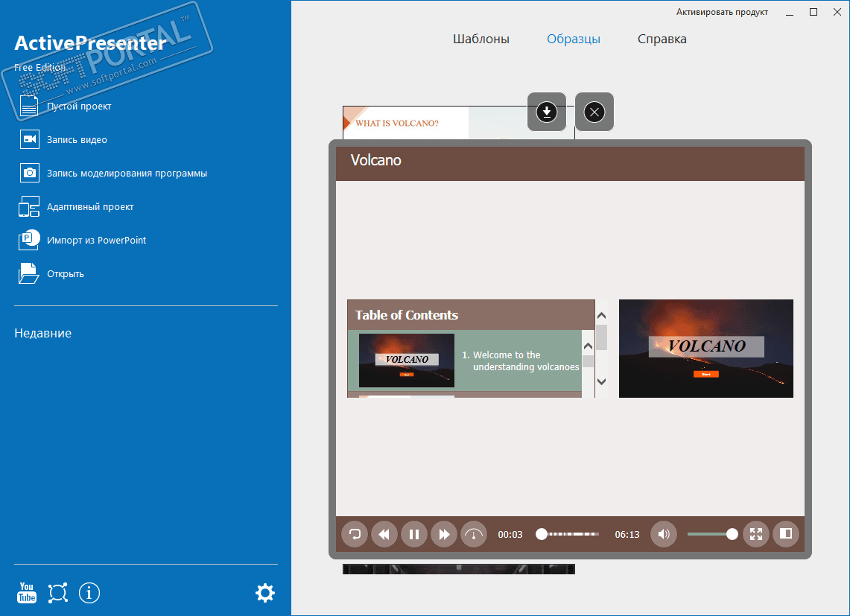Click Активировать продукт link
Screen dimensions: 850x616
click(x=722, y=12)
